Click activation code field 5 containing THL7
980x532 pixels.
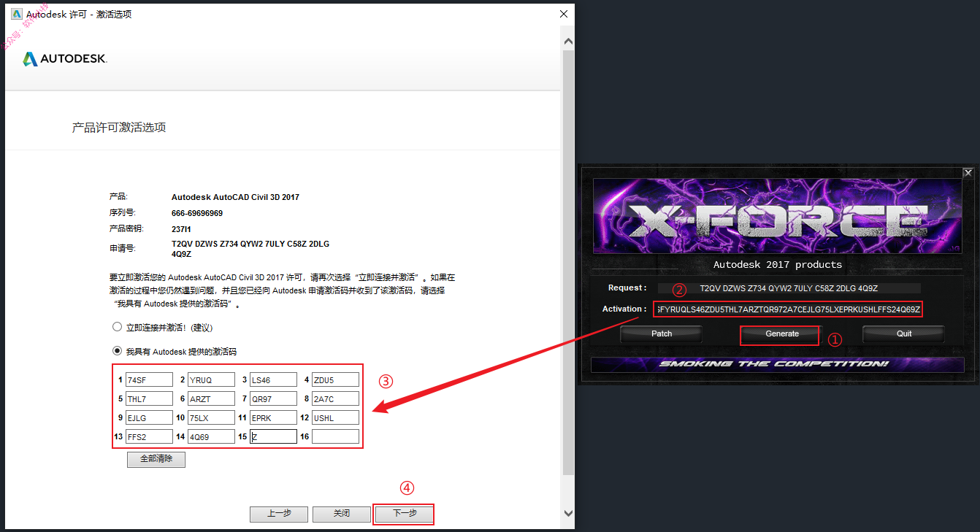[x=149, y=398]
